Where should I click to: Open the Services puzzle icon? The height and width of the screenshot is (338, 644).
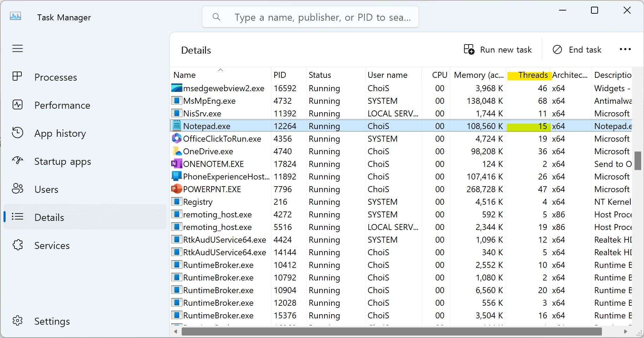tap(18, 245)
